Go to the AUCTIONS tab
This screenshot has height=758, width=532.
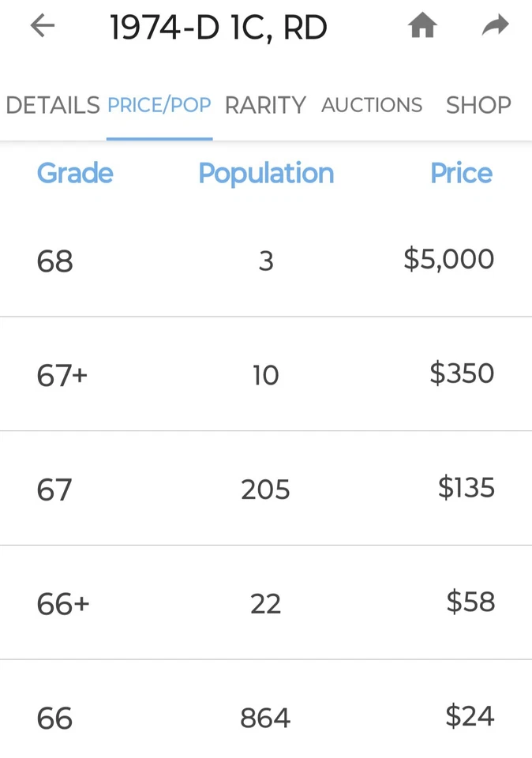click(372, 105)
